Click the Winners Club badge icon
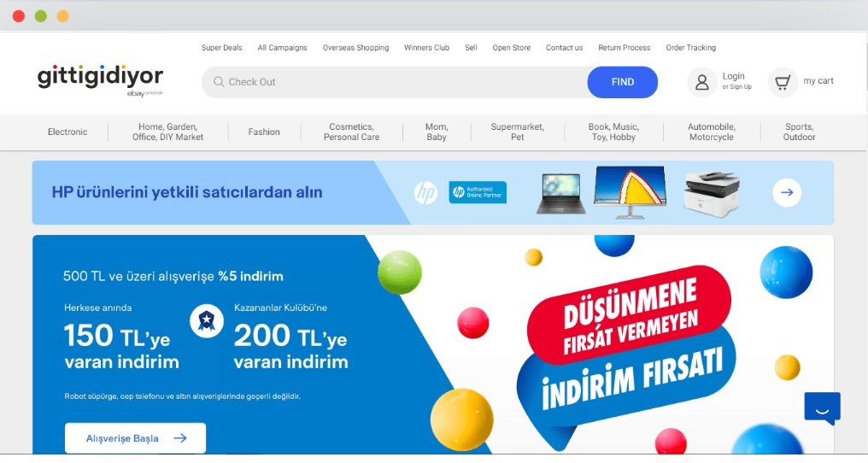The image size is (868, 463). click(207, 320)
